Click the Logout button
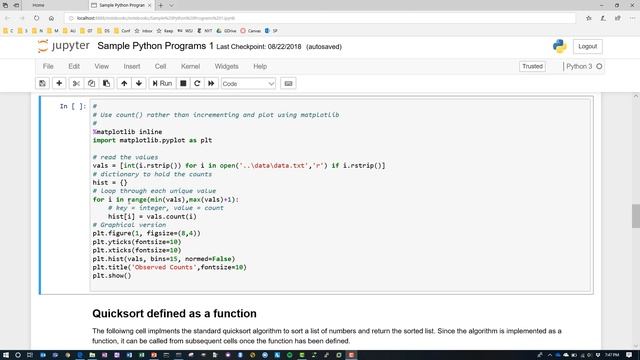The height and width of the screenshot is (360, 640). [x=587, y=47]
